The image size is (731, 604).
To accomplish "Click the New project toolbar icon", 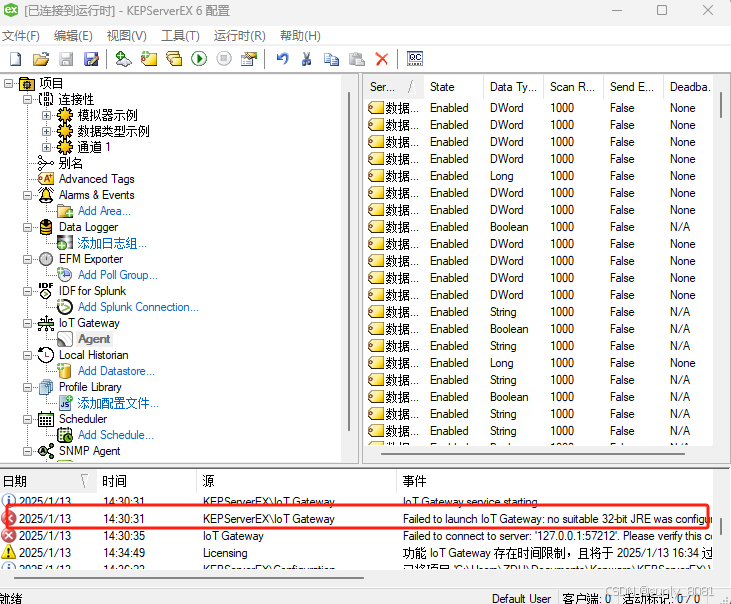I will pyautogui.click(x=16, y=59).
